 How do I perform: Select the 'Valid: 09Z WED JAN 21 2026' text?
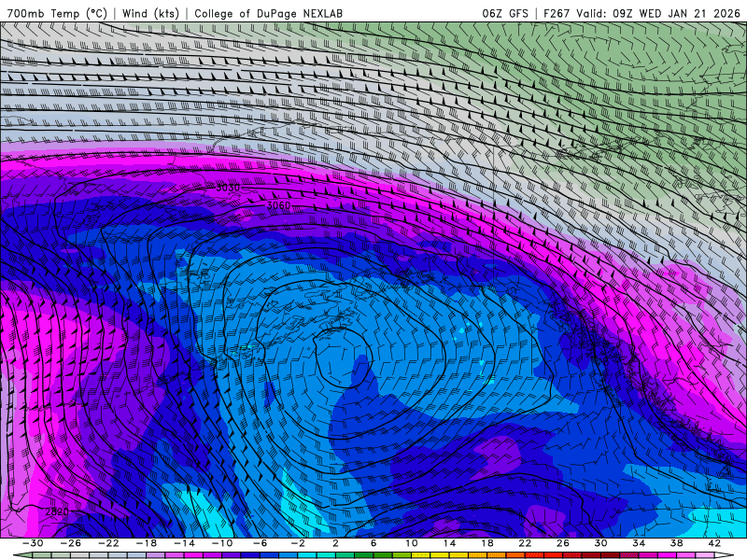pos(658,13)
